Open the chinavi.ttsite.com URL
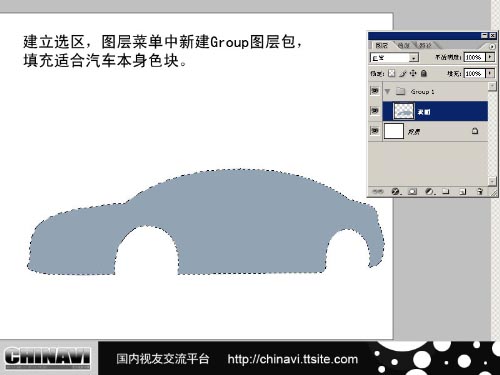500x375 pixels. (293, 359)
